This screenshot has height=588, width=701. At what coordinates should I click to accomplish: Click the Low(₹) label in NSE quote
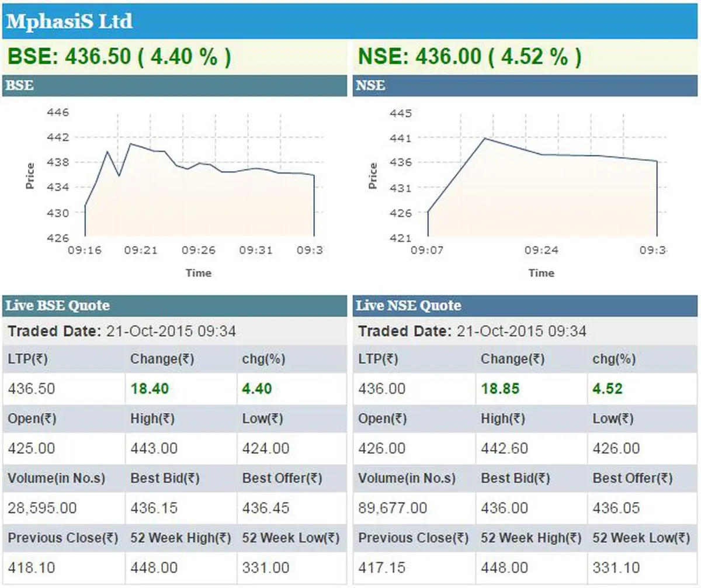pyautogui.click(x=613, y=418)
